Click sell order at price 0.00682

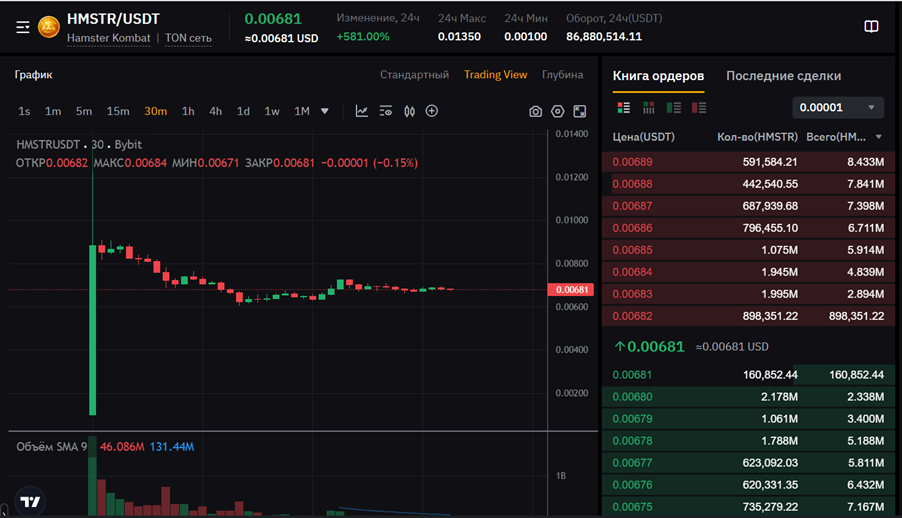click(748, 315)
